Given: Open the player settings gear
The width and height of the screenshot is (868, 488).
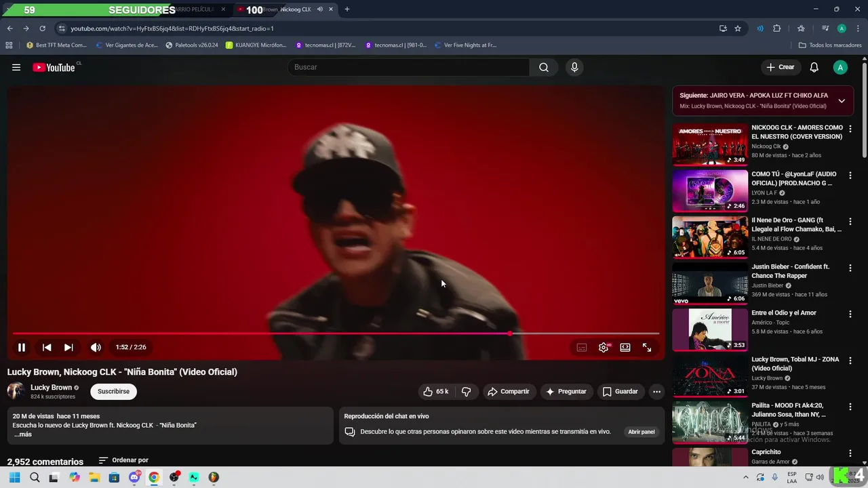Looking at the screenshot, I should [604, 347].
